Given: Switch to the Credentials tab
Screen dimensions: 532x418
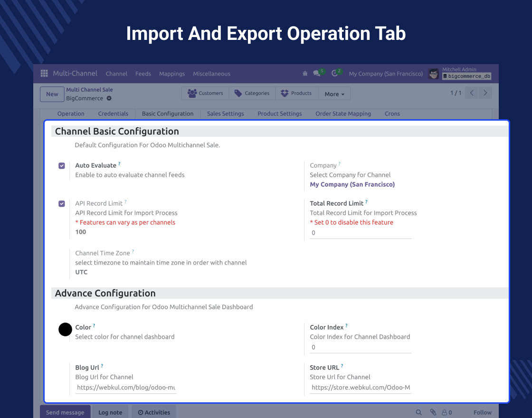Looking at the screenshot, I should click(x=114, y=114).
